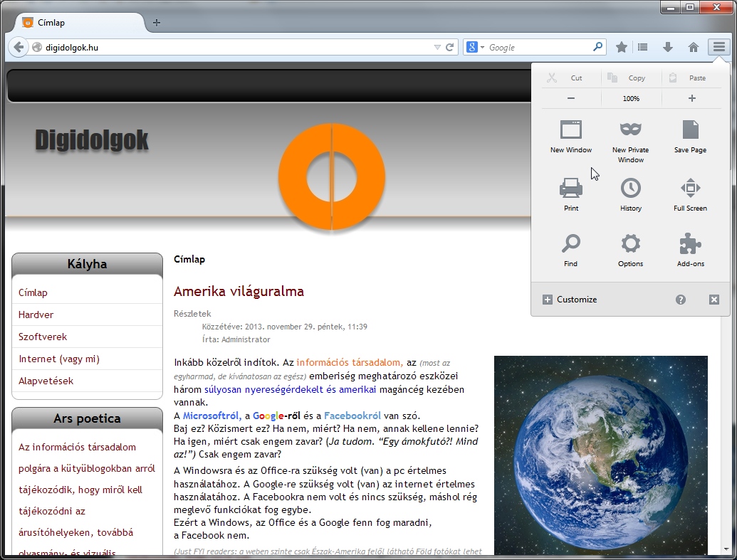Open the Amerika világuralma article title
Image resolution: width=737 pixels, height=560 pixels.
tap(239, 291)
